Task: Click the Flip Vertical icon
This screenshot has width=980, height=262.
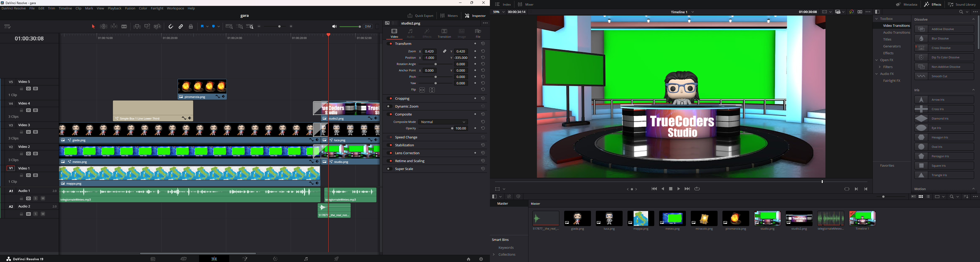Action: (432, 90)
